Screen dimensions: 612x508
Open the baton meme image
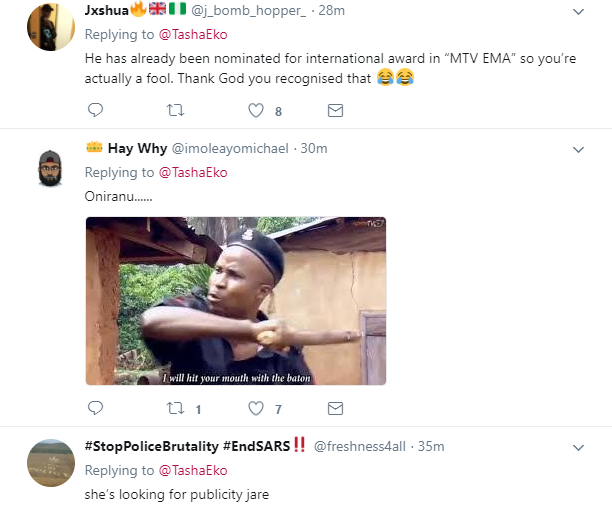[235, 301]
